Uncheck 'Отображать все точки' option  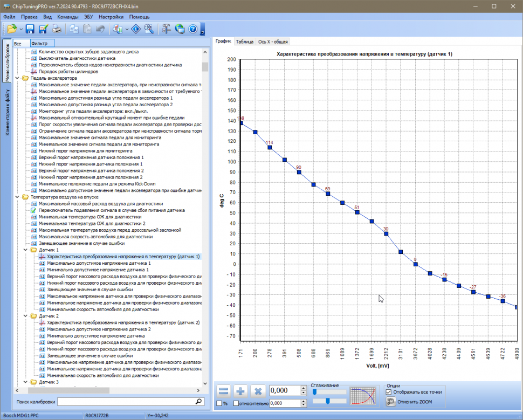coord(389,392)
